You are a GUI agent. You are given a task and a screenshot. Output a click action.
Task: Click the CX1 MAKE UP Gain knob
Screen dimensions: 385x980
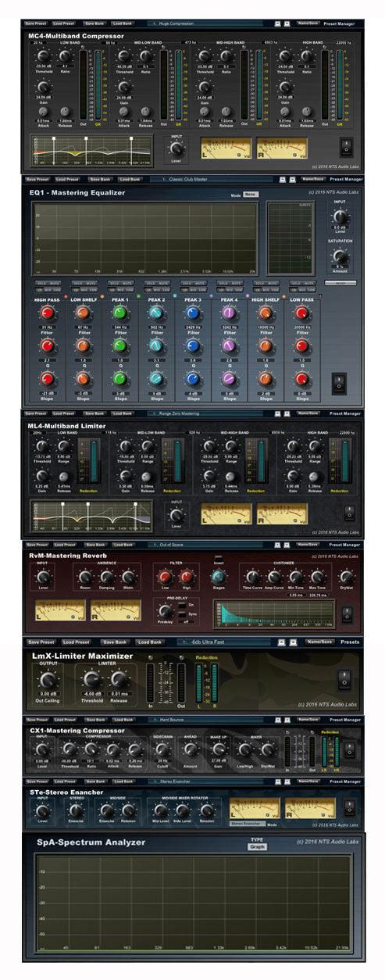click(x=219, y=749)
